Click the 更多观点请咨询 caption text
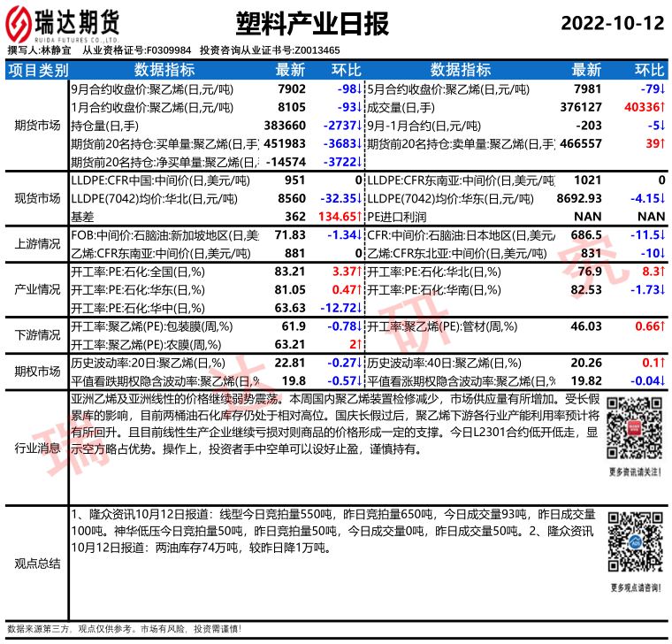 click(635, 587)
